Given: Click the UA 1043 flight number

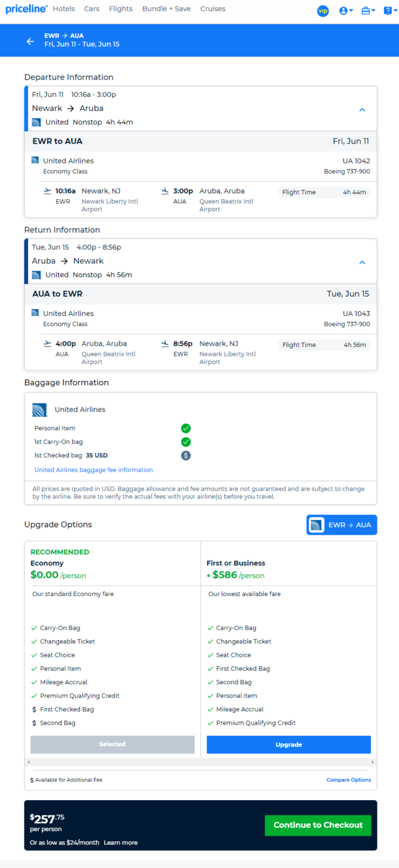Looking at the screenshot, I should (x=356, y=314).
